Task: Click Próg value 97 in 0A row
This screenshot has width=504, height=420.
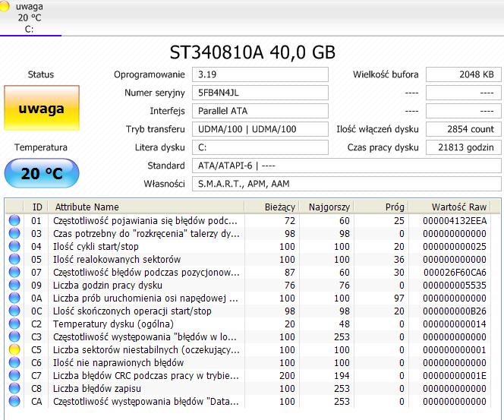Action: tap(399, 298)
